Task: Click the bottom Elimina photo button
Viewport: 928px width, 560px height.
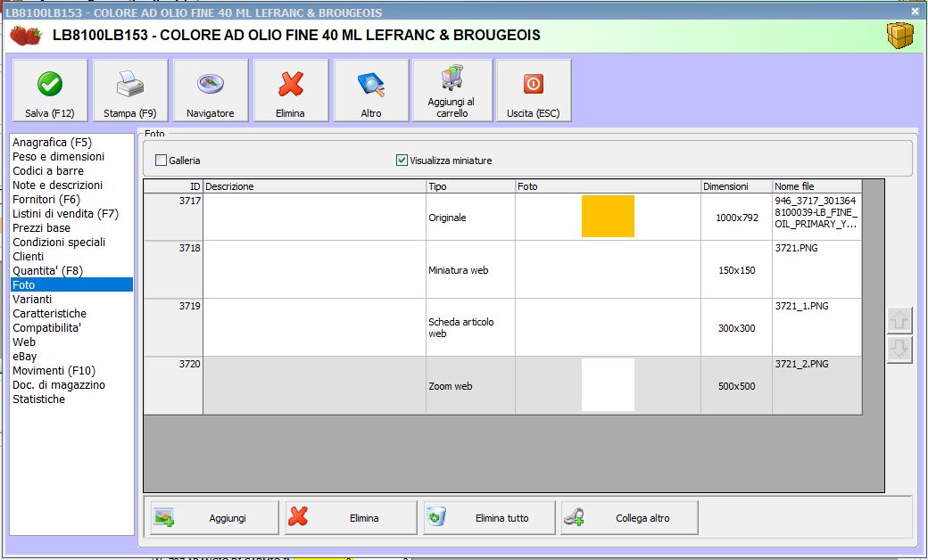Action: point(351,518)
